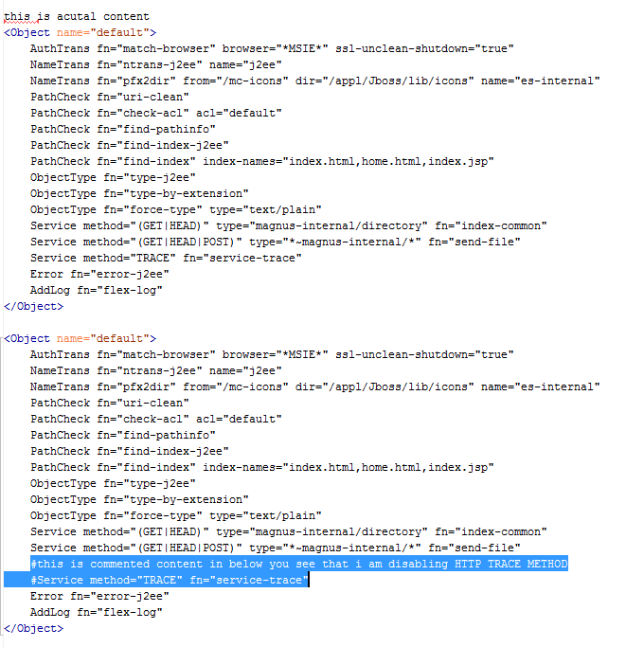Click PathCheck check-acl line in second block
The height and width of the screenshot is (647, 644).
(x=156, y=420)
